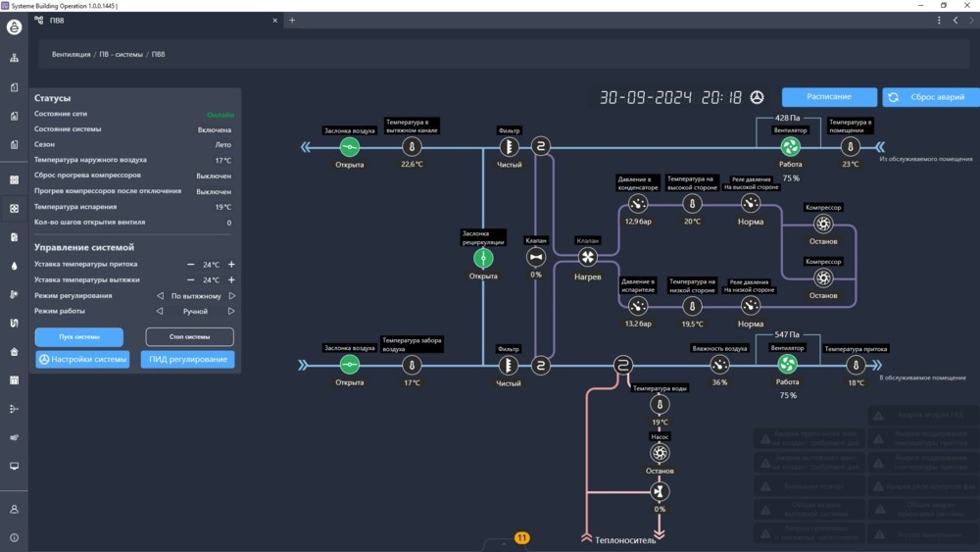Decrease exhaust temperature setpoint with minus
The image size is (980, 552).
tap(191, 280)
